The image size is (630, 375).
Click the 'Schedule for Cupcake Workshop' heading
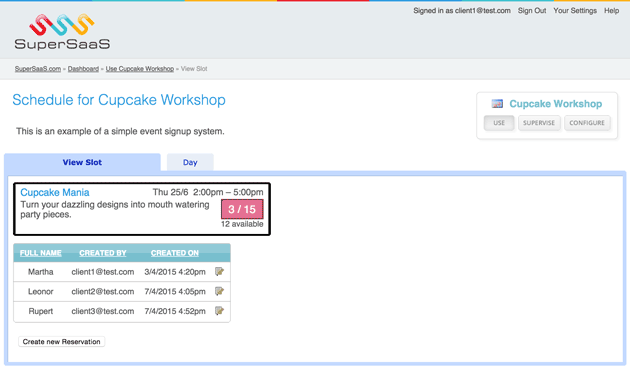(x=119, y=100)
